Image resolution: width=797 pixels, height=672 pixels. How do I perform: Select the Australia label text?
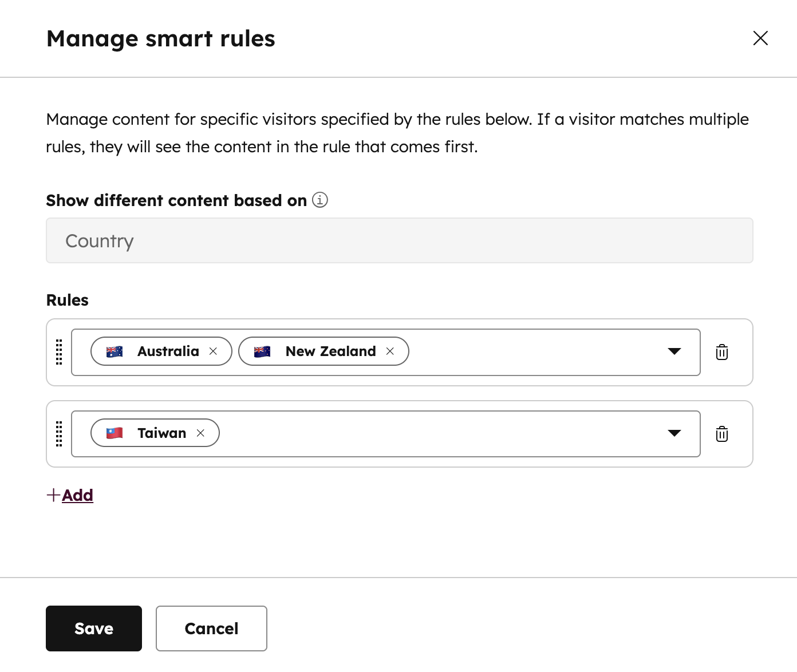[x=167, y=351]
